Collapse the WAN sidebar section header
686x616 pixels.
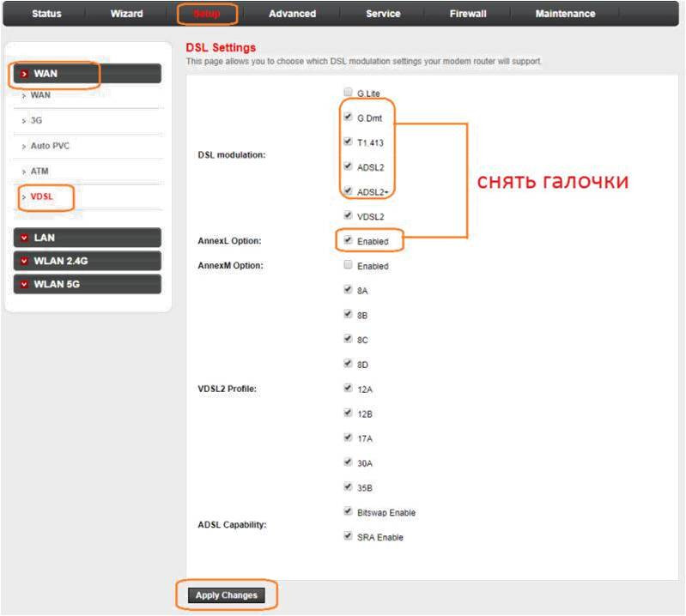pos(86,74)
